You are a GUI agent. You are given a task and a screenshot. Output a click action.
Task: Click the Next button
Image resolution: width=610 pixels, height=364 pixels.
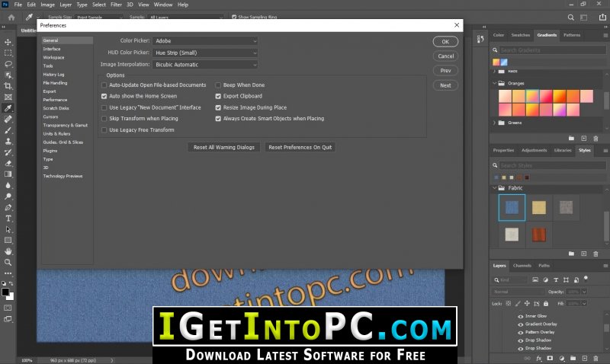(x=445, y=85)
